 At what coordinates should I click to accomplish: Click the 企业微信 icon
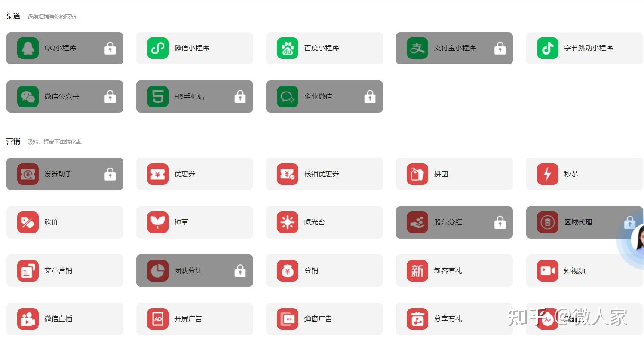288,97
